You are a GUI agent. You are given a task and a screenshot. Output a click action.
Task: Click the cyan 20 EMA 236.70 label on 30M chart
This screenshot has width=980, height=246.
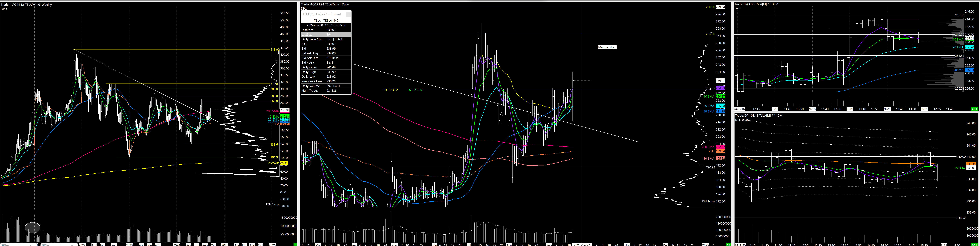tap(969, 47)
